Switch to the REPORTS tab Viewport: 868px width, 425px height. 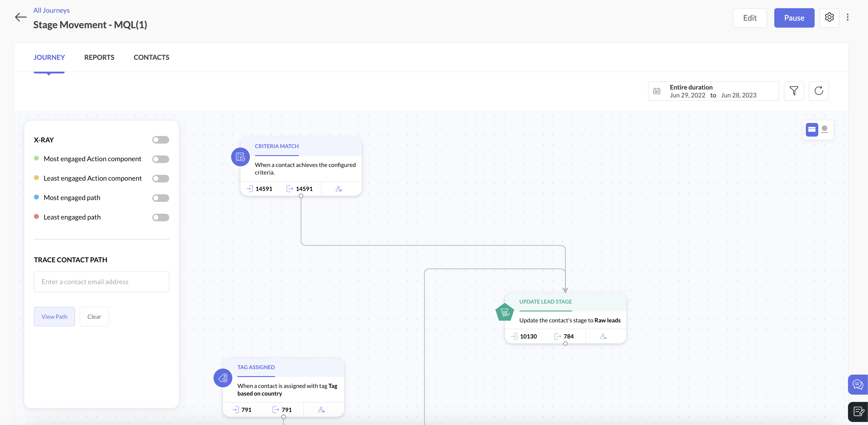tap(99, 57)
